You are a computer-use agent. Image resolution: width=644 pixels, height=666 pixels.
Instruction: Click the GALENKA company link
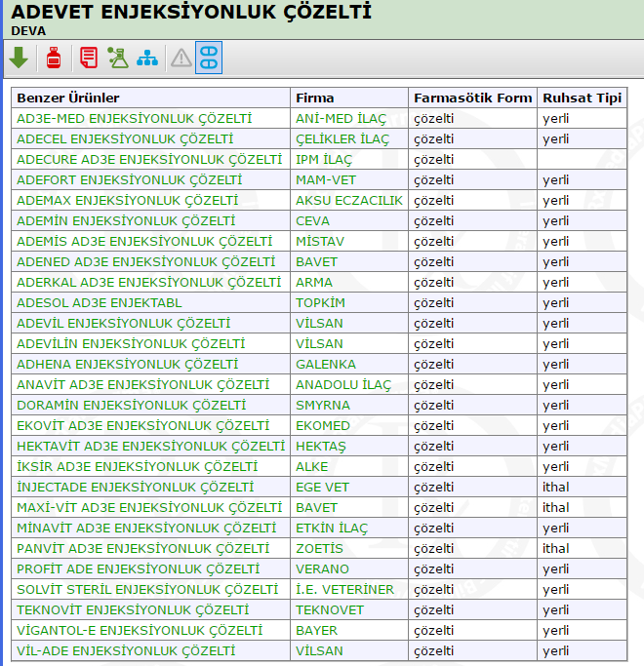point(325,364)
